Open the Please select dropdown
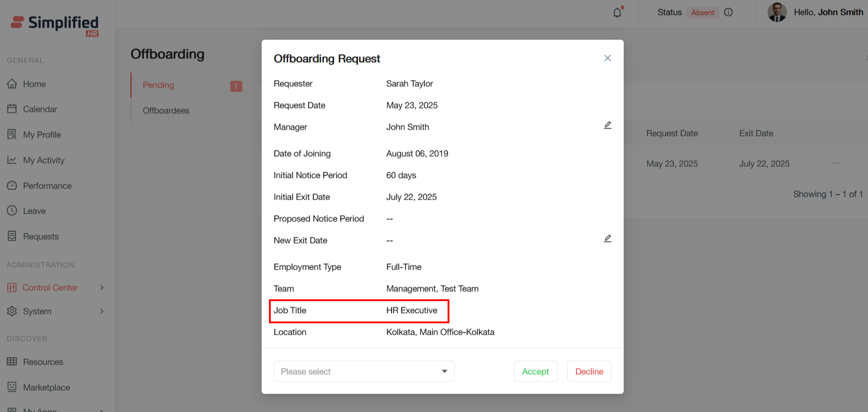This screenshot has width=868, height=412. click(364, 371)
